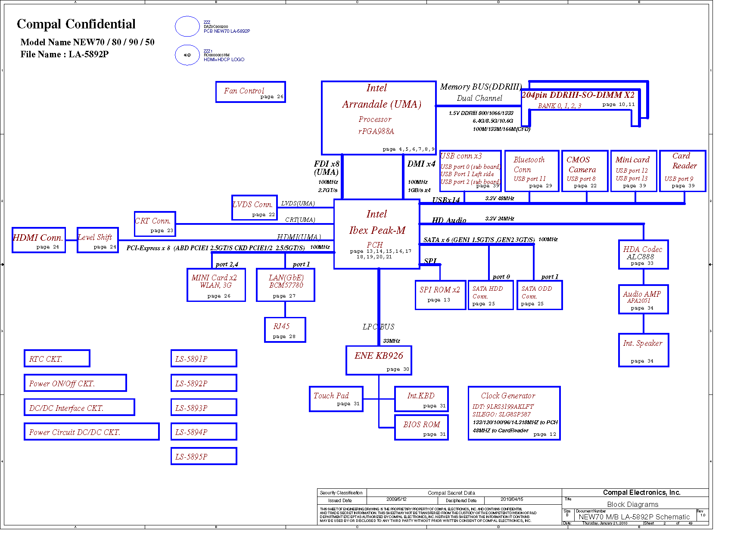The height and width of the screenshot is (534, 756).
Task: Select the CRT Conn. block
Action: [155, 224]
